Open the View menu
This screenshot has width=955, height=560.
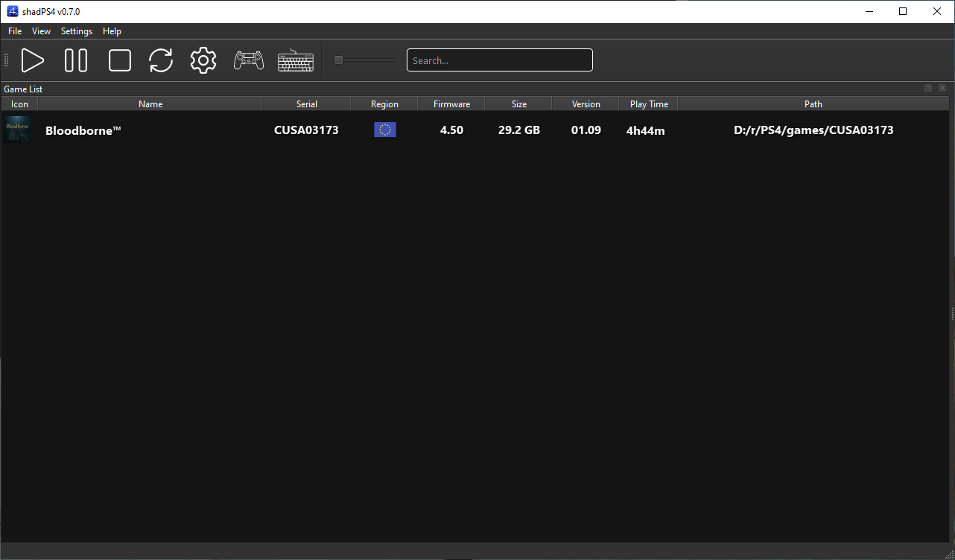pyautogui.click(x=41, y=31)
